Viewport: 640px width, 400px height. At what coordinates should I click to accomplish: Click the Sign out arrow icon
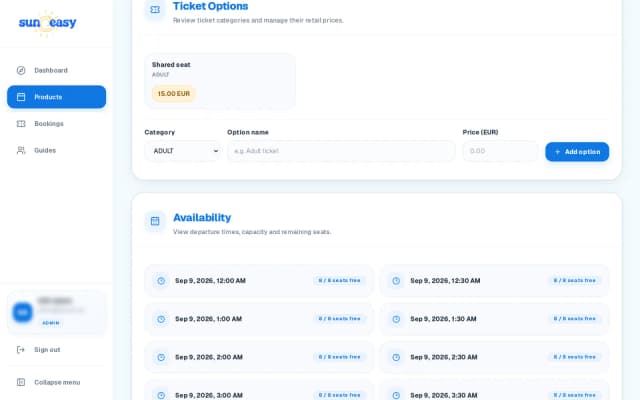[21, 350]
